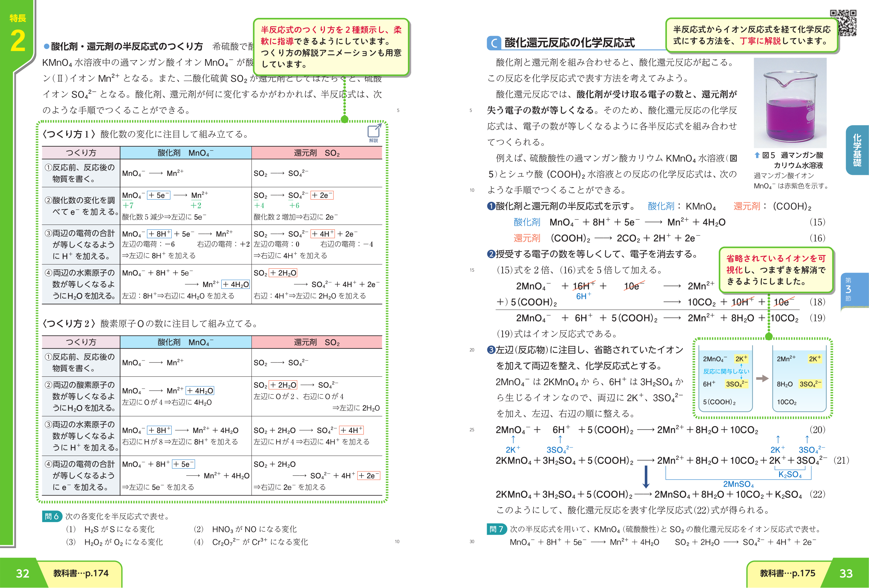The height and width of the screenshot is (588, 869).
Task: Click equation number (21)
Action: (841, 460)
